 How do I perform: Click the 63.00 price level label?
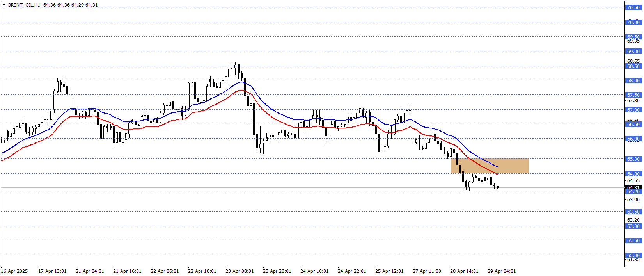(x=633, y=226)
